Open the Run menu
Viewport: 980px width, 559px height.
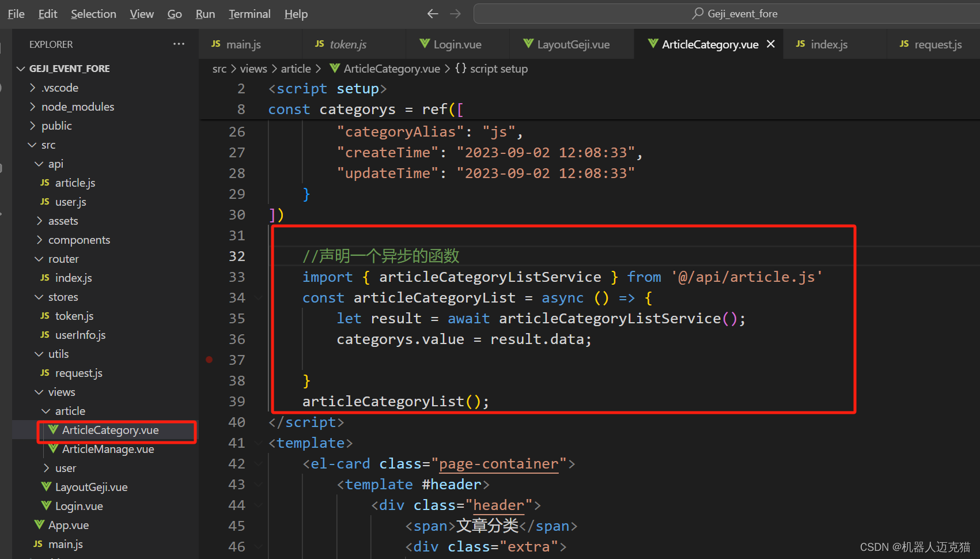point(205,13)
